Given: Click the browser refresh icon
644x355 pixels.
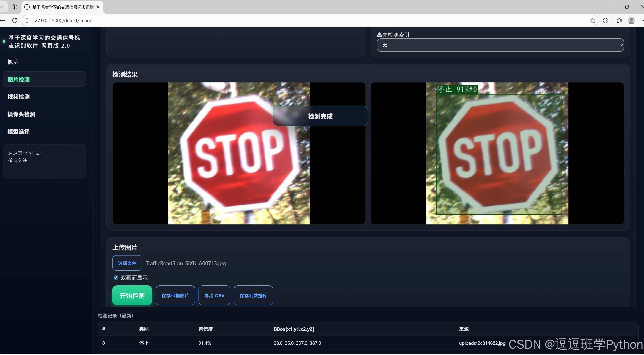Looking at the screenshot, I should (x=15, y=20).
